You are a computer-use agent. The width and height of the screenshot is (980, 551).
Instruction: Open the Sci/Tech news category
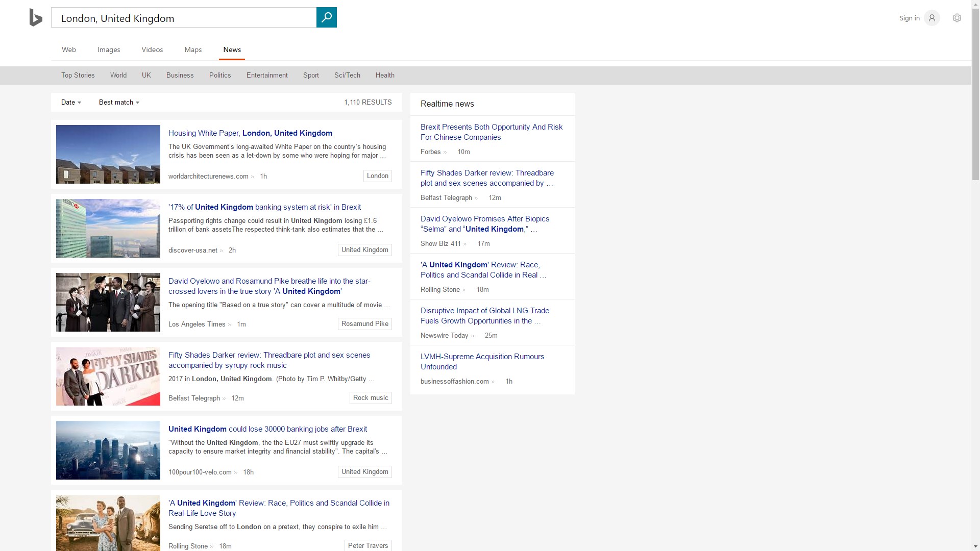(x=347, y=75)
